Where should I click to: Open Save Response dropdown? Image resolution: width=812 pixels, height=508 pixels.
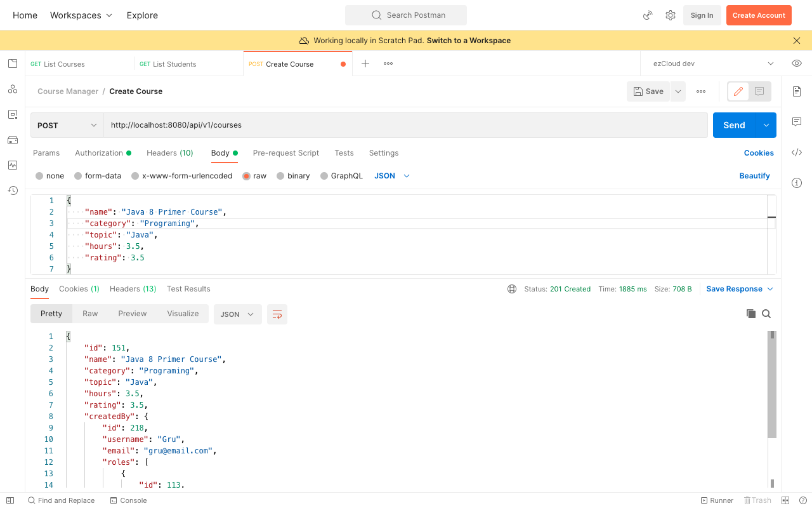pos(740,289)
